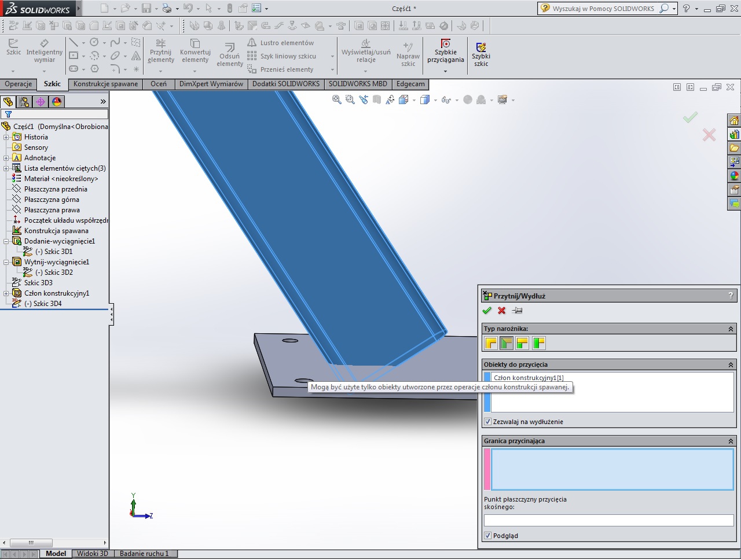Select the second corner type (miter) option

pyautogui.click(x=507, y=343)
